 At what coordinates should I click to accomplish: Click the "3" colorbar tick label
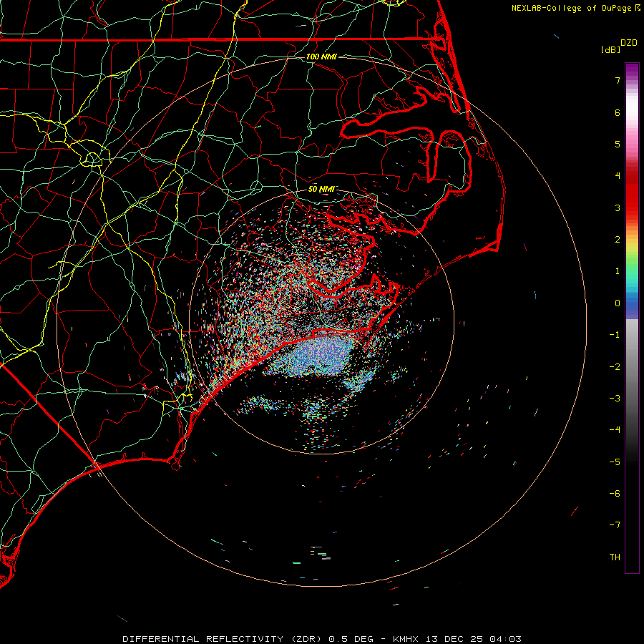point(618,208)
